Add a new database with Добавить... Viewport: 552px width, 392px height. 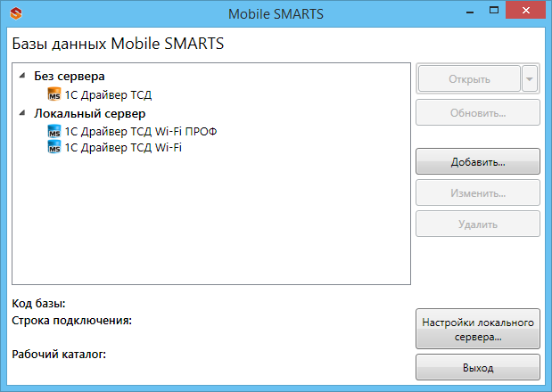coord(478,161)
